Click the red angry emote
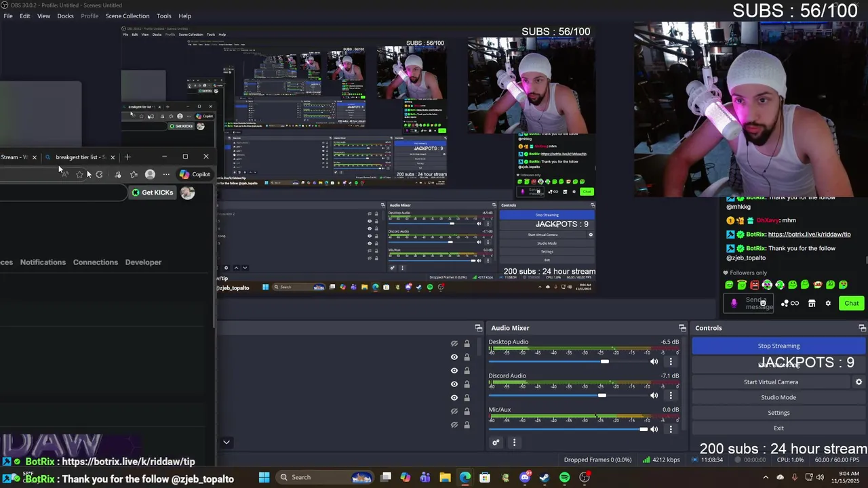The width and height of the screenshot is (868, 488). (x=754, y=285)
